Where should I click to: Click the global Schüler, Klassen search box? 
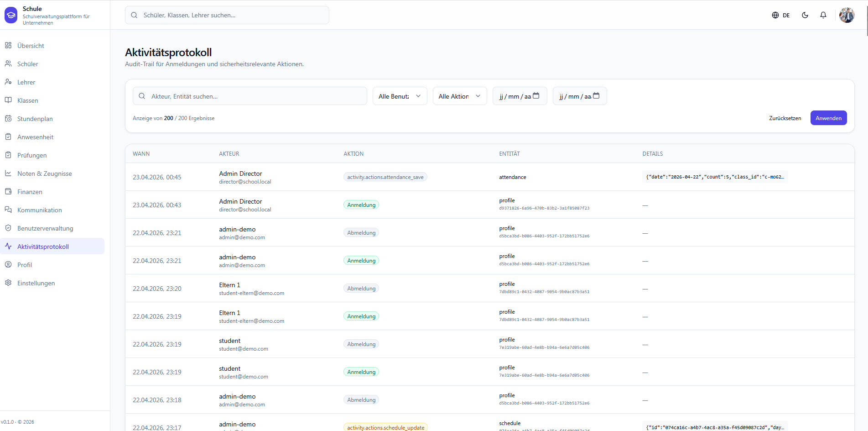click(x=227, y=15)
